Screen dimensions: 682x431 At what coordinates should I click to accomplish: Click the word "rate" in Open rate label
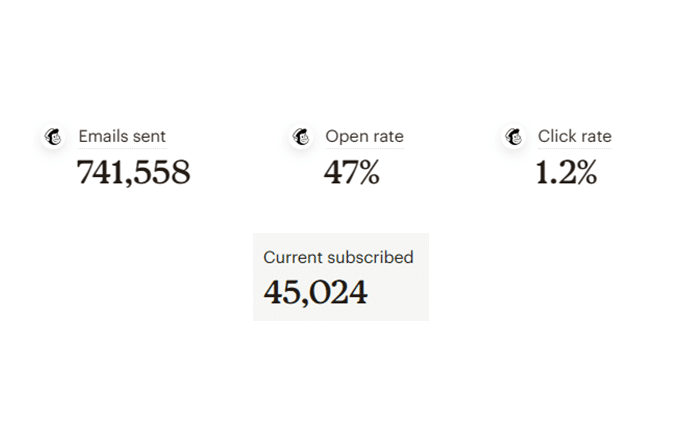coord(388,136)
